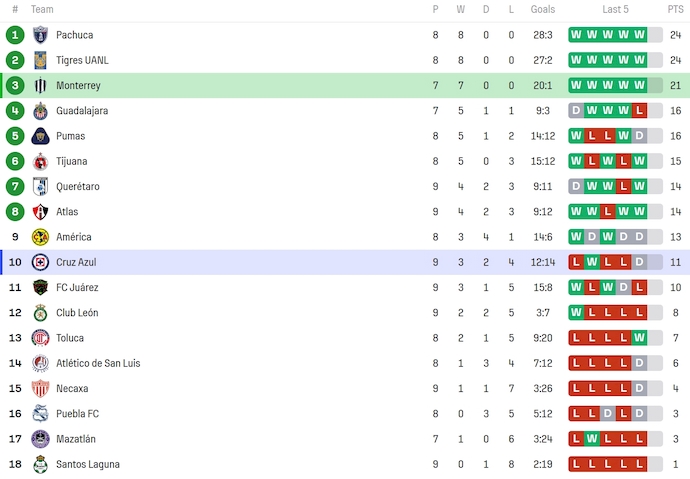Click the Last 5 column header
690x479 pixels.
pos(615,9)
